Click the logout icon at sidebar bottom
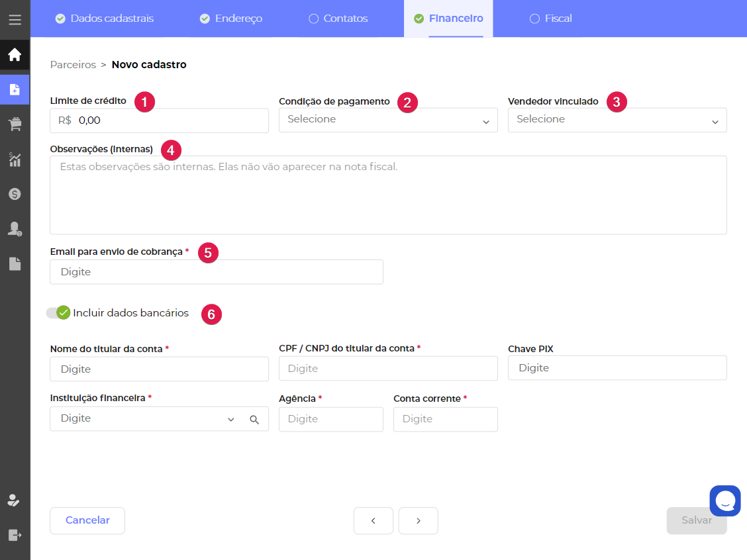The width and height of the screenshot is (747, 560). pos(15,535)
